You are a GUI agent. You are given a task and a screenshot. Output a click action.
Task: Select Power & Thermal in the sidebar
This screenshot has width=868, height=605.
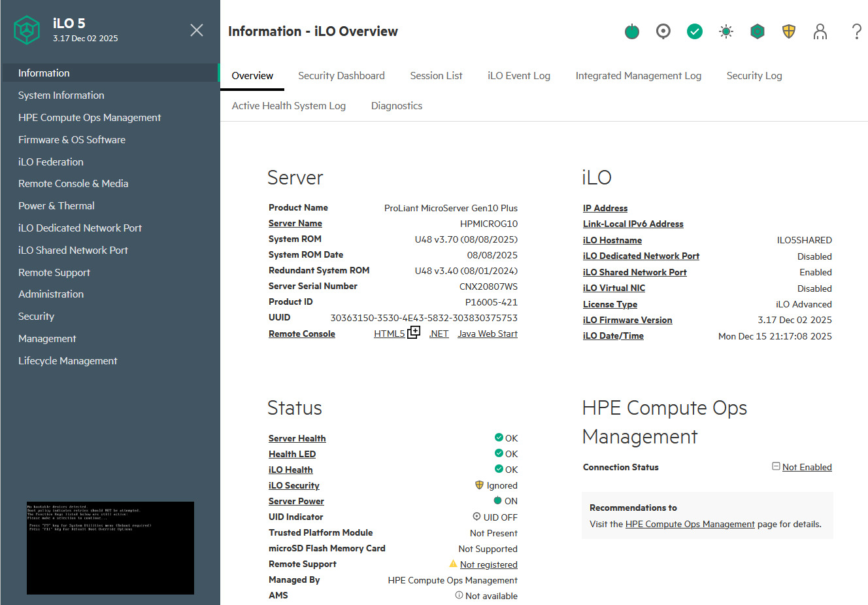point(56,206)
